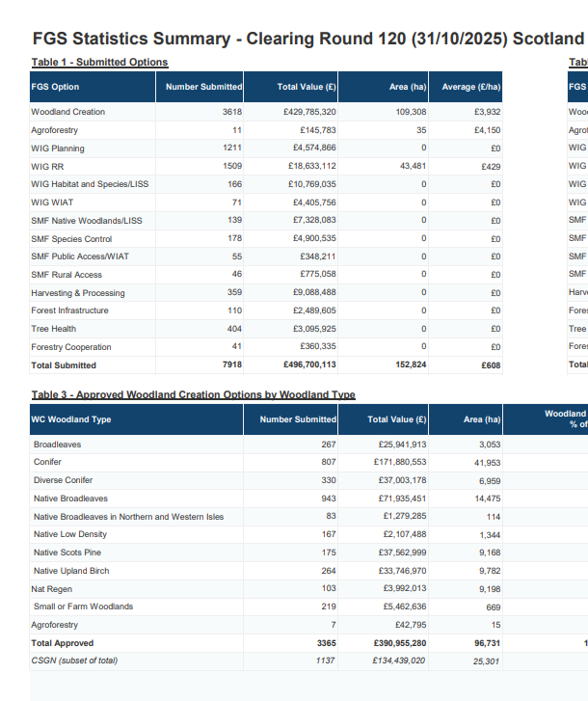Click Native Broadleaves in Northern and Western Isles
588x701 pixels.
pos(128,517)
